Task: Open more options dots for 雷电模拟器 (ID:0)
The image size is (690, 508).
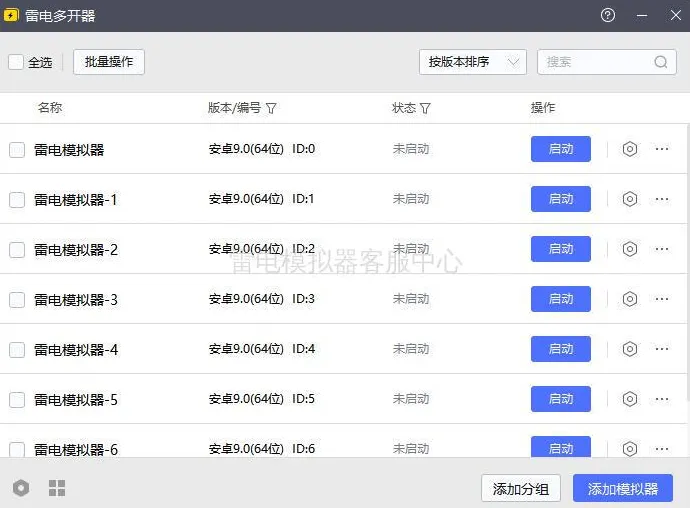Action: coord(662,149)
